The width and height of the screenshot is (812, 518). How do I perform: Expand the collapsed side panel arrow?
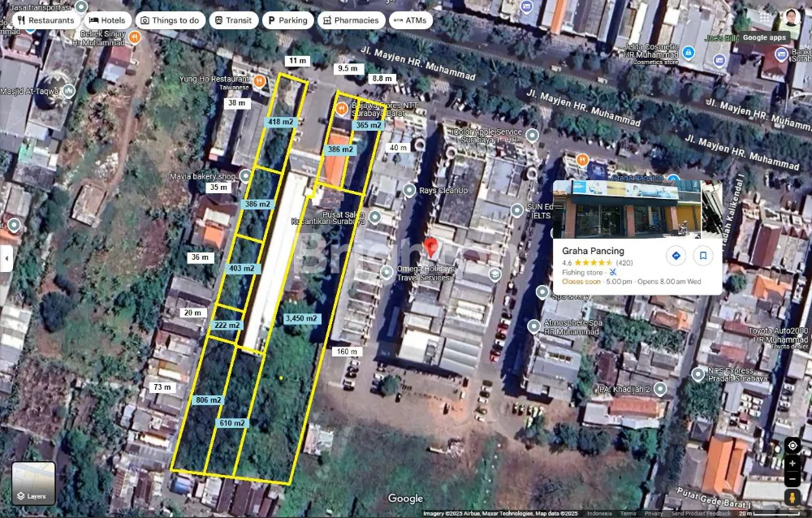[6, 259]
